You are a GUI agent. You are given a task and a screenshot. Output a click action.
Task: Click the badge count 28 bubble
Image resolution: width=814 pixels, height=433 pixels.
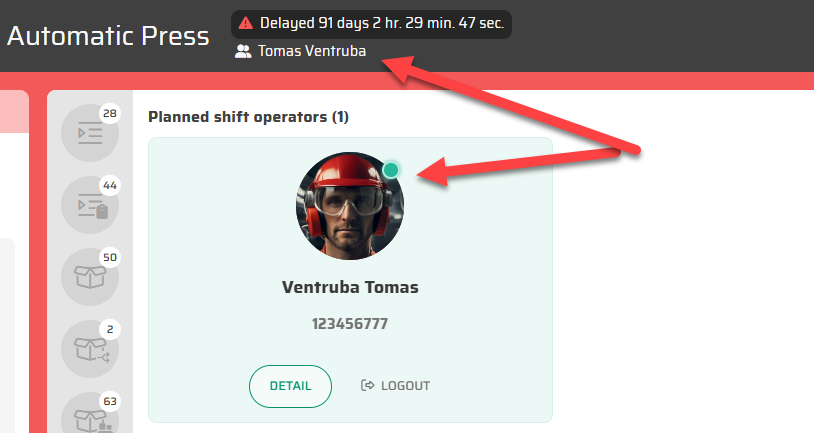110,114
